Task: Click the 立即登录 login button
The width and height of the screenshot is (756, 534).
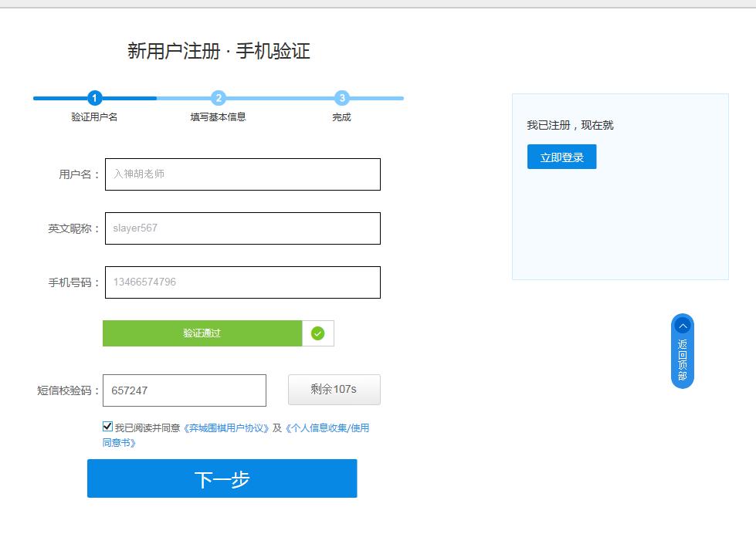Action: [561, 156]
